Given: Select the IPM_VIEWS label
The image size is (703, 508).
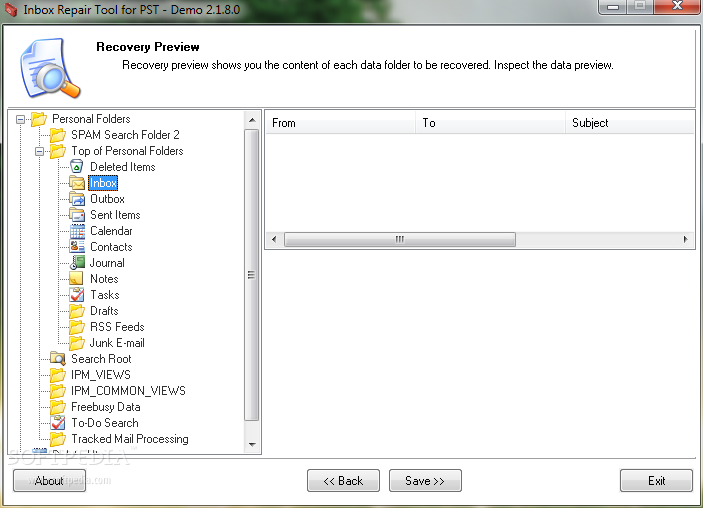Looking at the screenshot, I should pos(101,375).
